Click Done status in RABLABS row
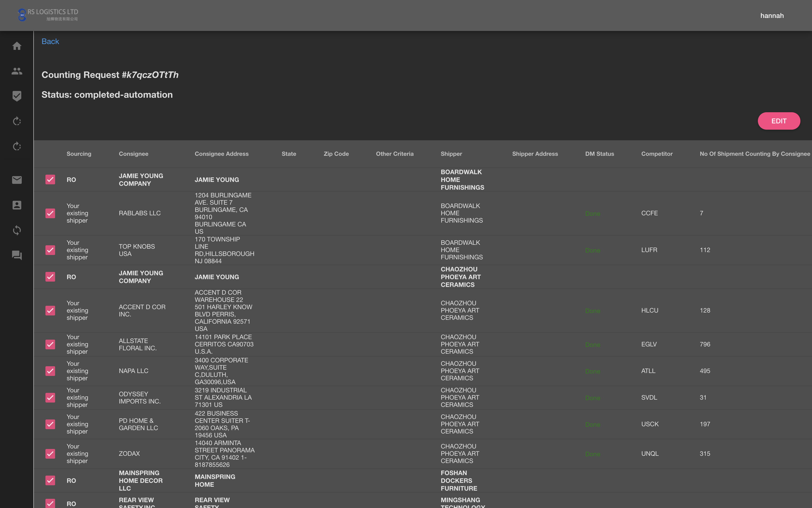 point(593,213)
